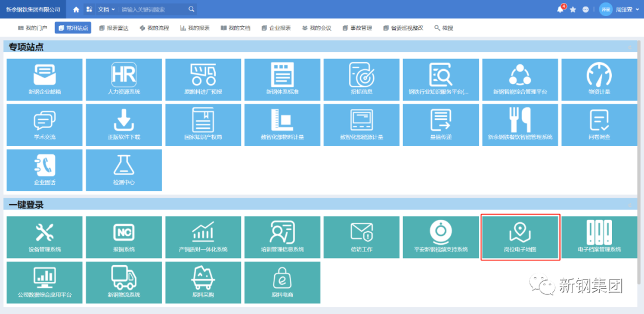This screenshot has width=644, height=314.
Task: Click the 微搜 search link
Action: click(x=444, y=28)
